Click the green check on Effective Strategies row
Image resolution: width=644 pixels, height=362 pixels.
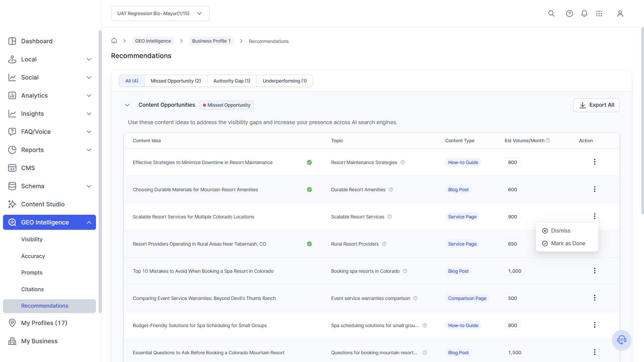point(309,162)
